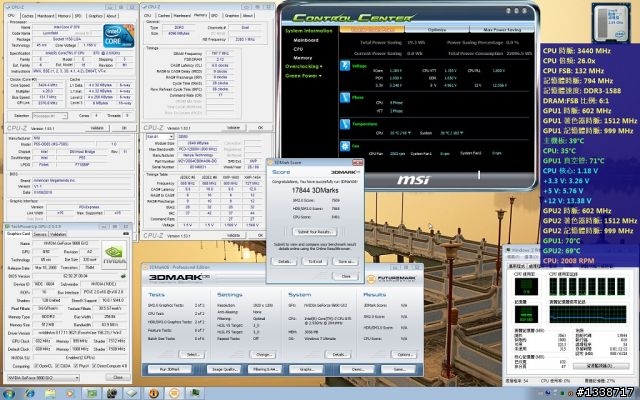Click the orange info-circle taskbar icon
Image resolution: width=640 pixels, height=400 pixels.
153,393
